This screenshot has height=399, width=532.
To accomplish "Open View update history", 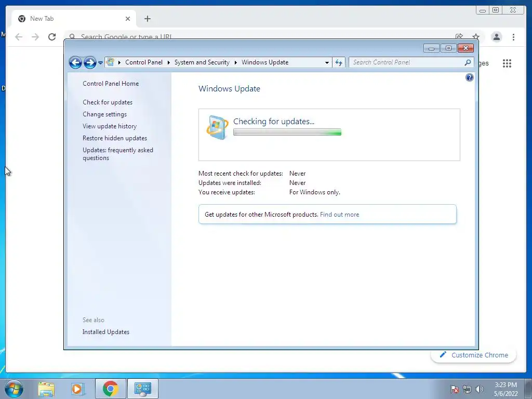I will tap(110, 126).
